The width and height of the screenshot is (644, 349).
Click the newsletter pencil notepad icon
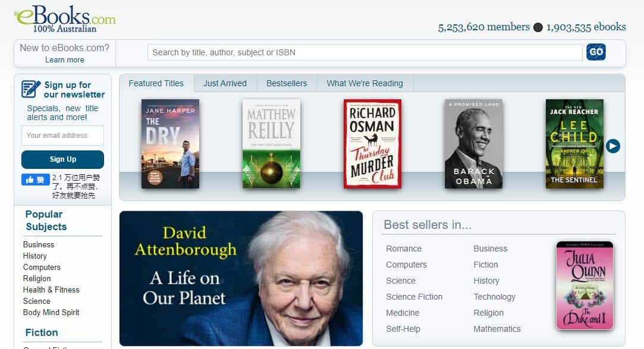pos(31,89)
